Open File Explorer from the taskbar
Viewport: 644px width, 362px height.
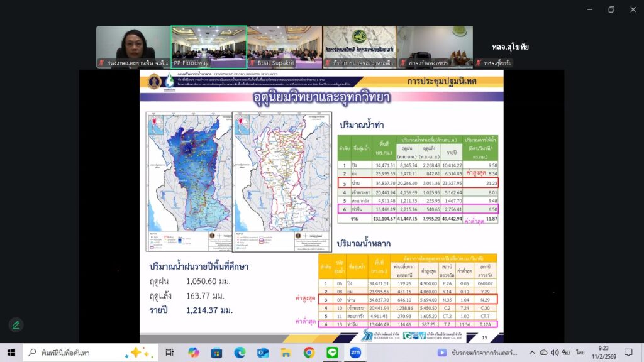(x=286, y=353)
